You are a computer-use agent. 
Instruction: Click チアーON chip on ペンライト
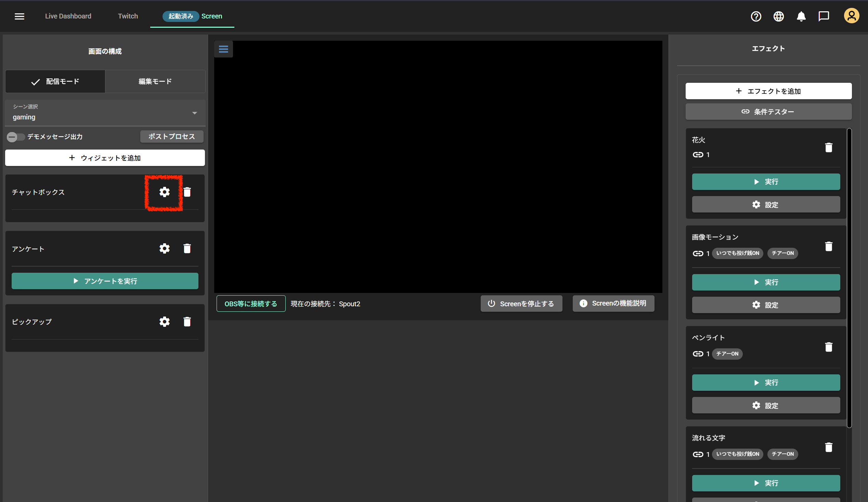pyautogui.click(x=727, y=354)
